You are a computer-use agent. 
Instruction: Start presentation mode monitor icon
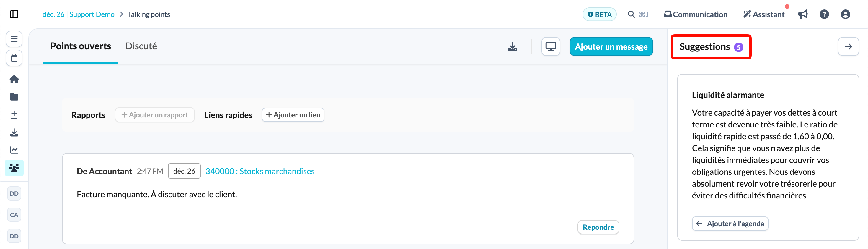pos(551,46)
